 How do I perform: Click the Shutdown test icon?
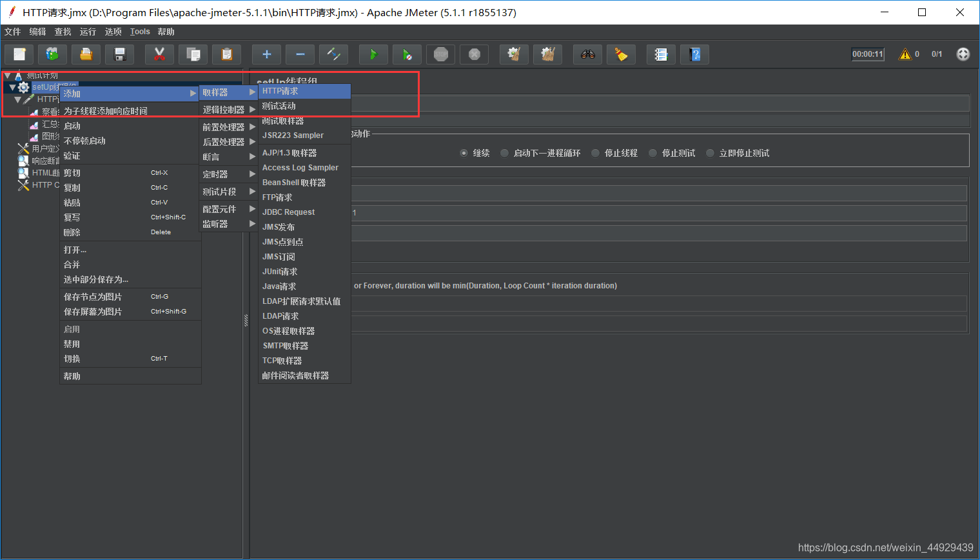tap(475, 54)
